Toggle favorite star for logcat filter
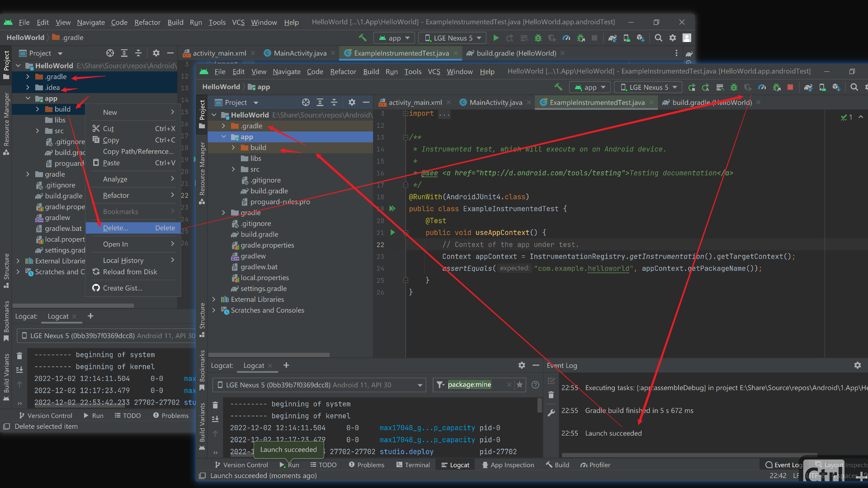Viewport: 868px width, 488px height. click(x=519, y=385)
